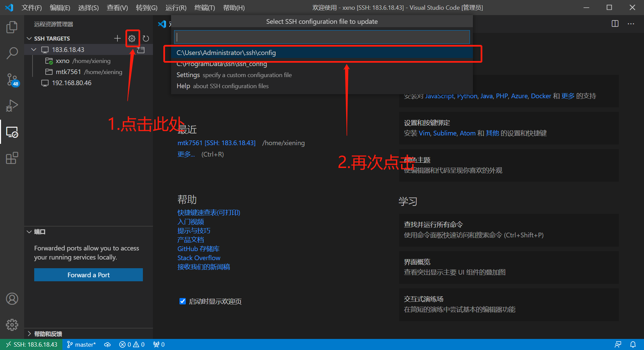Screen dimensions: 644x350
Task: Click the 界面概览 card
Action: pyautogui.click(x=509, y=267)
